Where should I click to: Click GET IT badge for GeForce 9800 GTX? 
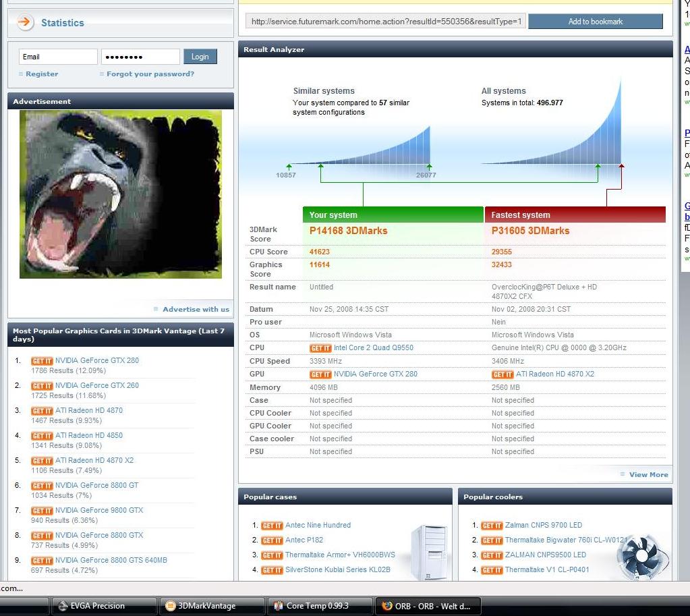[x=42, y=511]
